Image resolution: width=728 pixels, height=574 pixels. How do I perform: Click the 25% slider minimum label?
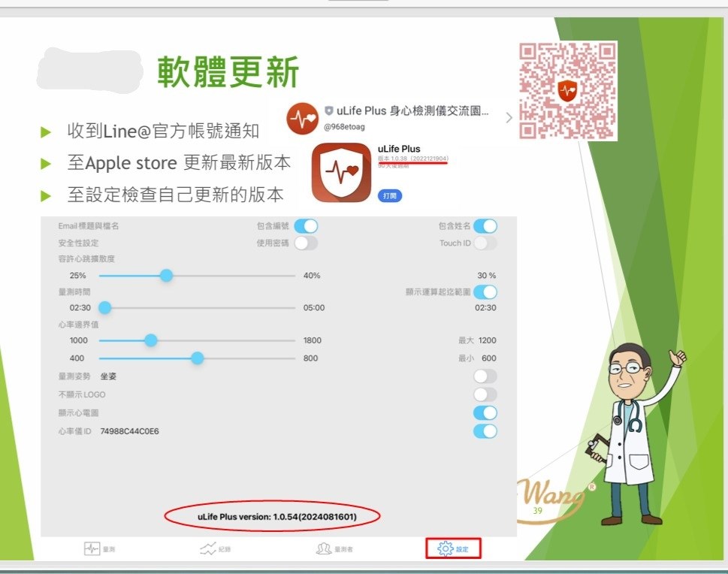pos(77,276)
